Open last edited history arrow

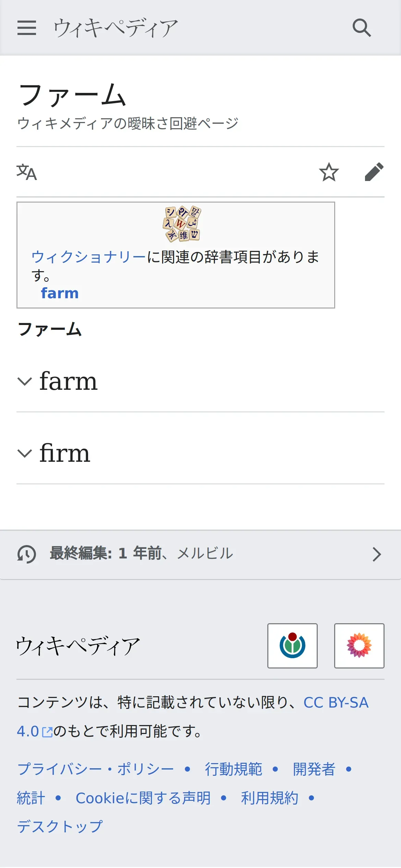(377, 554)
